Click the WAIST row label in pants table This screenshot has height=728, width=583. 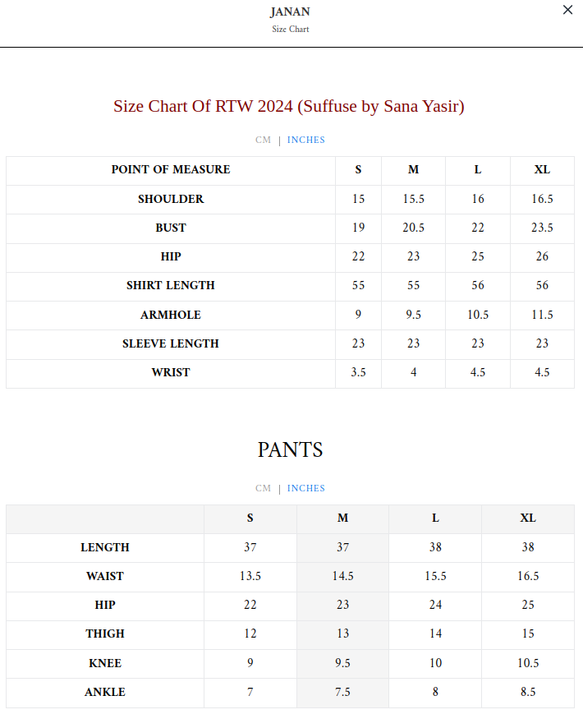tap(105, 576)
